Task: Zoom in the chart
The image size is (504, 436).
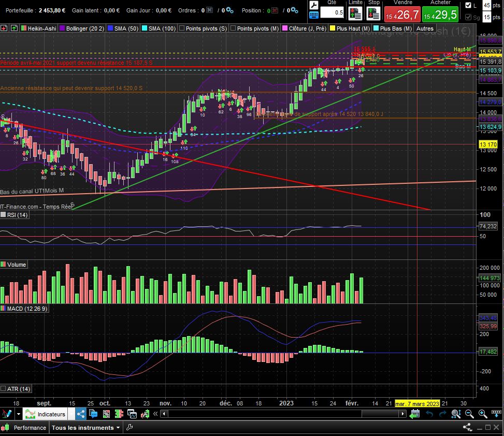Action: (x=482, y=414)
